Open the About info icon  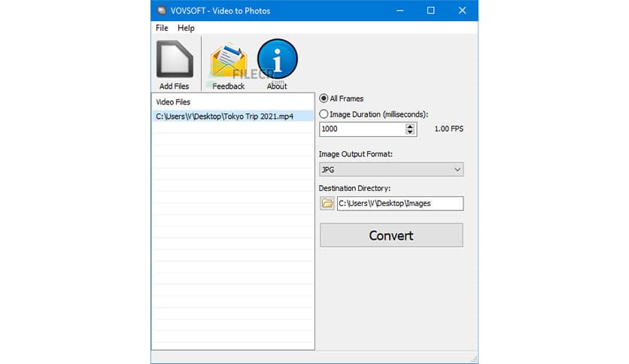click(x=277, y=59)
